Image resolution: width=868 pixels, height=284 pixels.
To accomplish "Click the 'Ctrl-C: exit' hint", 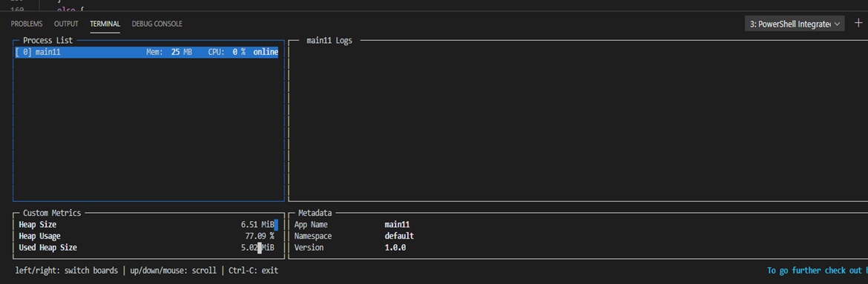I will (254, 271).
